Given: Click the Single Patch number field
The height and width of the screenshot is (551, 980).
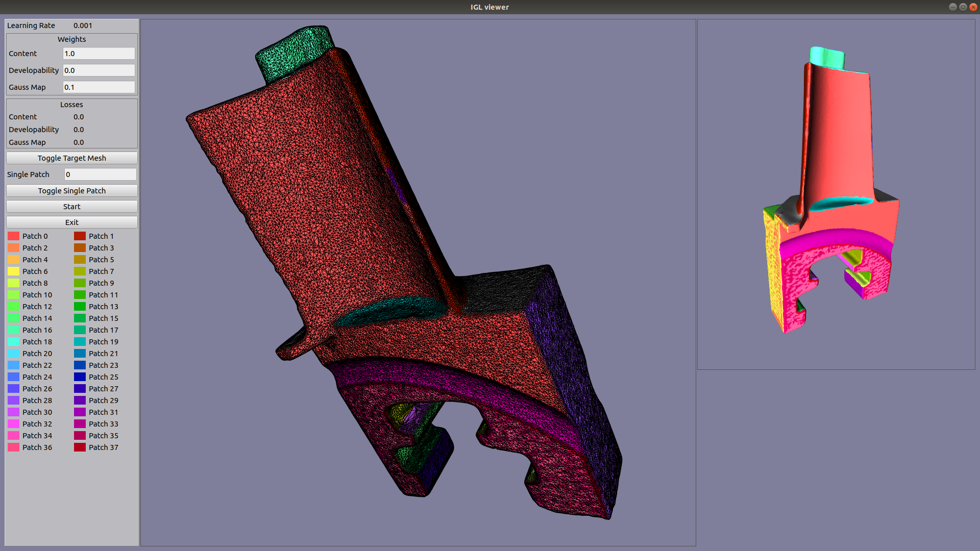Looking at the screenshot, I should pyautogui.click(x=100, y=174).
